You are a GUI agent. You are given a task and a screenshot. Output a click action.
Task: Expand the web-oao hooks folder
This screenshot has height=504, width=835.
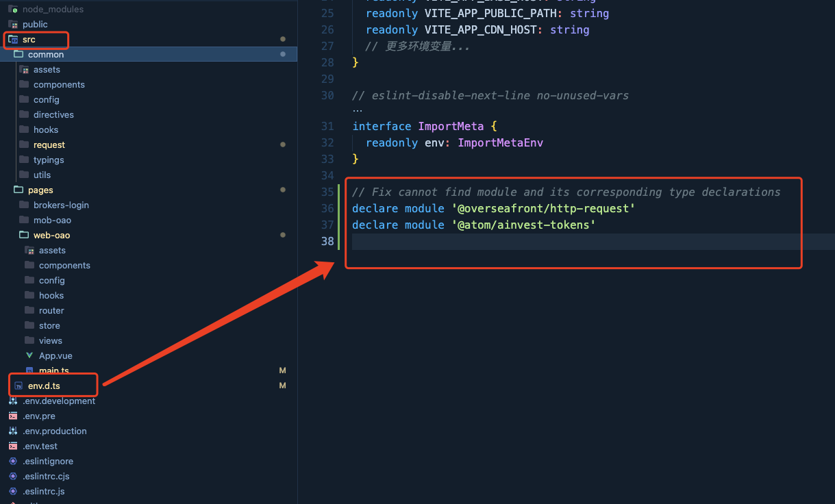pyautogui.click(x=51, y=295)
